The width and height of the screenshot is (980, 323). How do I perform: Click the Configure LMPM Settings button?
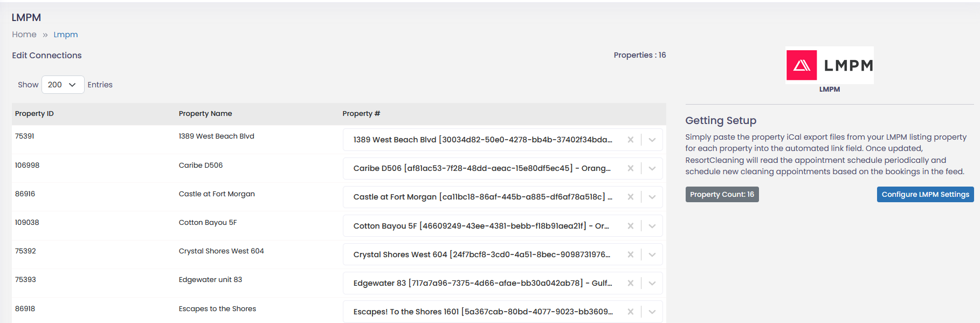pyautogui.click(x=925, y=194)
